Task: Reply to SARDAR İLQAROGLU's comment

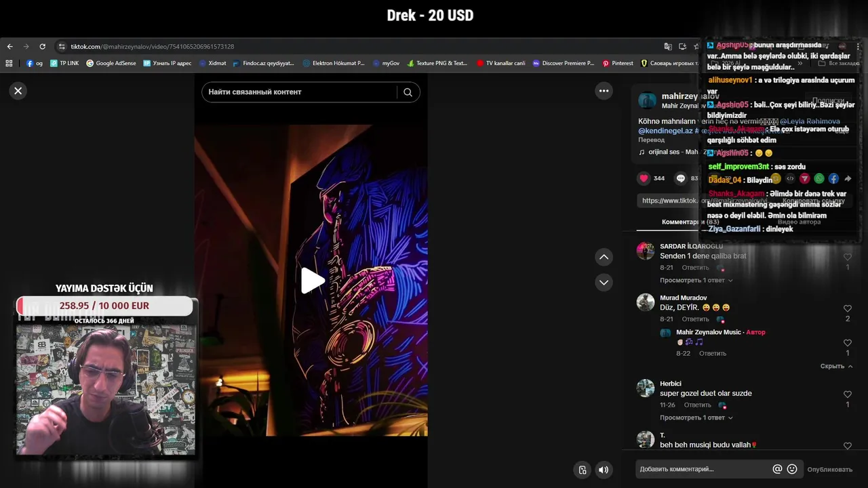Action: (x=695, y=268)
